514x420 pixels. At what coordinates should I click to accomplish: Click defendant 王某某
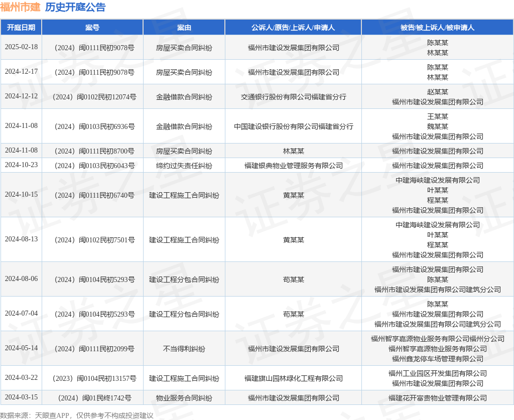click(438, 116)
